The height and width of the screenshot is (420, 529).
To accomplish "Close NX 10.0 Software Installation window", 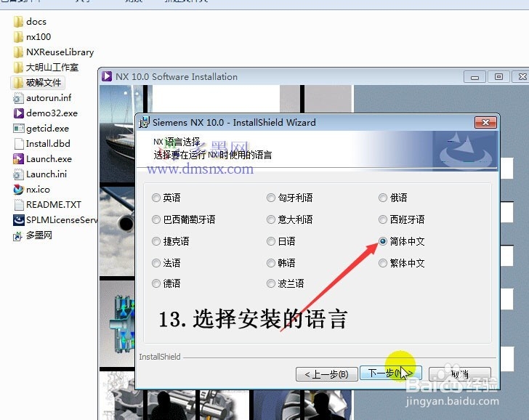I will coord(521,77).
